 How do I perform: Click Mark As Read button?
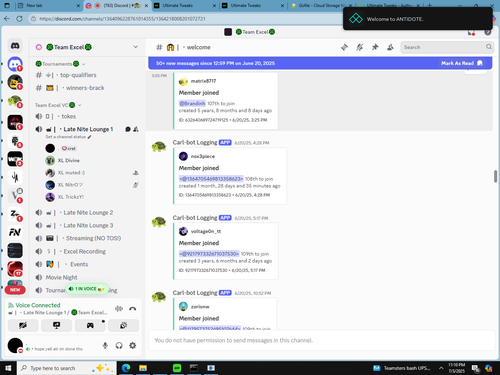(462, 63)
